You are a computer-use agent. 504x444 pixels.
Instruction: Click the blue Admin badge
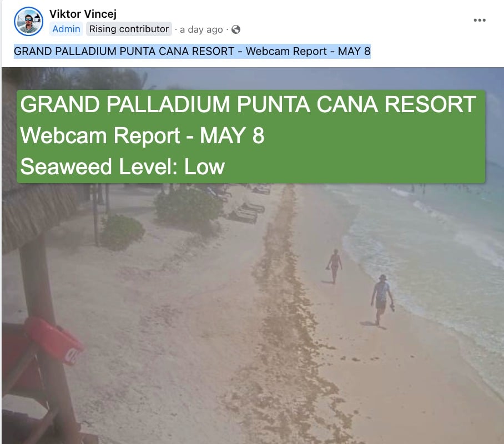coord(66,29)
